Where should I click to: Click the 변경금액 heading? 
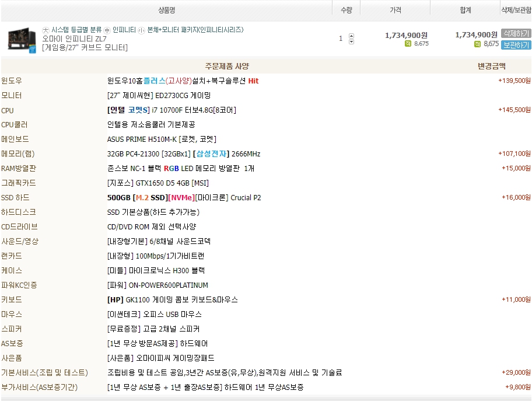(492, 66)
